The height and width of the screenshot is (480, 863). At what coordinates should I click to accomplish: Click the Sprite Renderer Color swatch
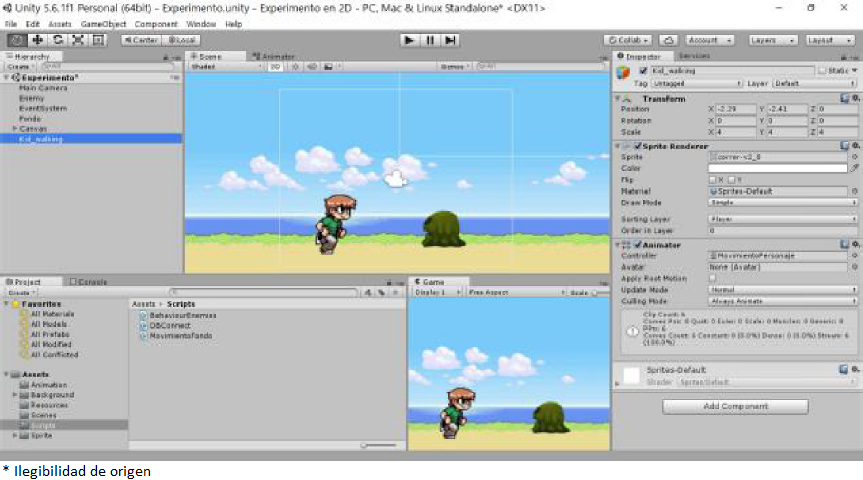(777, 168)
